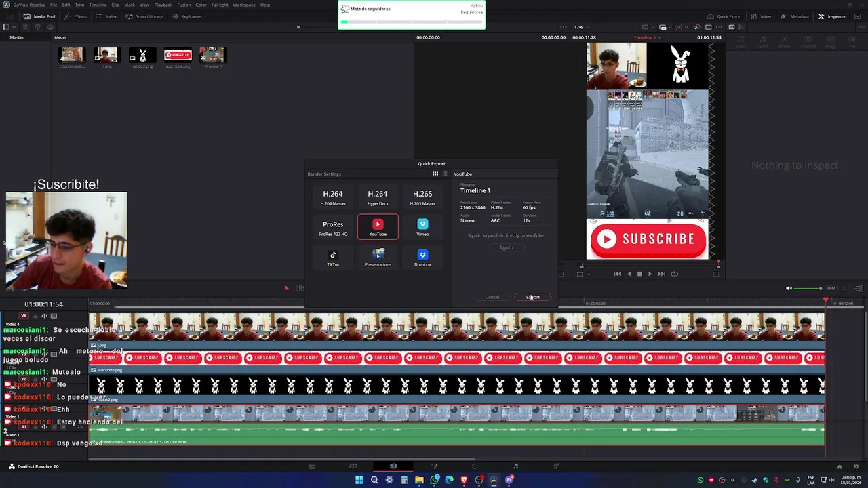Screen dimensions: 868x488
Task: Switch to the Fairlight page icon
Action: tap(515, 466)
